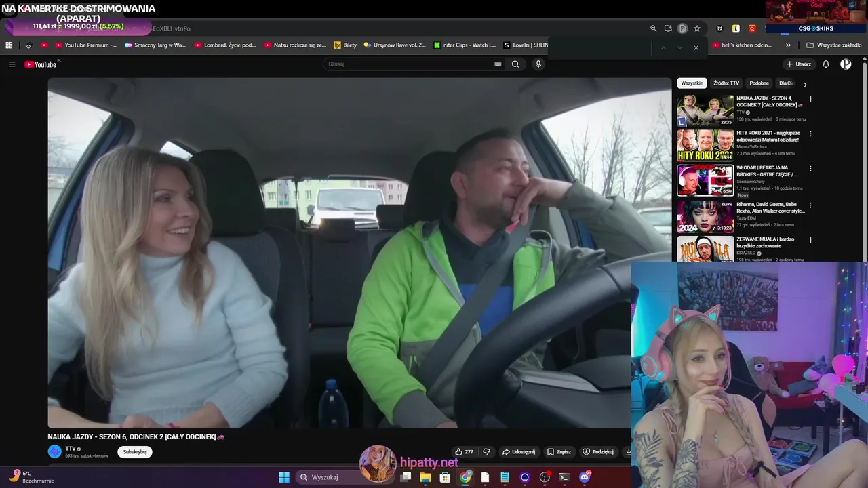Close the find bar with X
This screenshot has height=488, width=868.
click(x=696, y=47)
